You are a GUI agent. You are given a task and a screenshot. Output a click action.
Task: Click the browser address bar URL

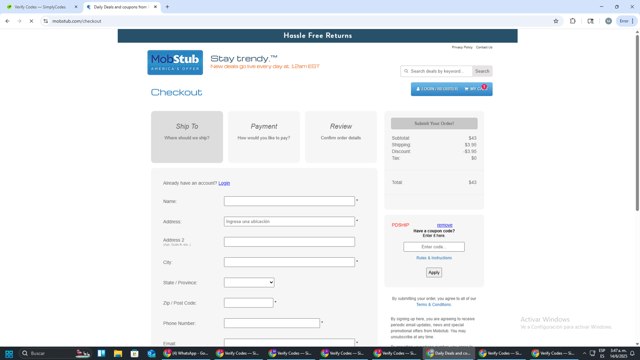pos(77,21)
